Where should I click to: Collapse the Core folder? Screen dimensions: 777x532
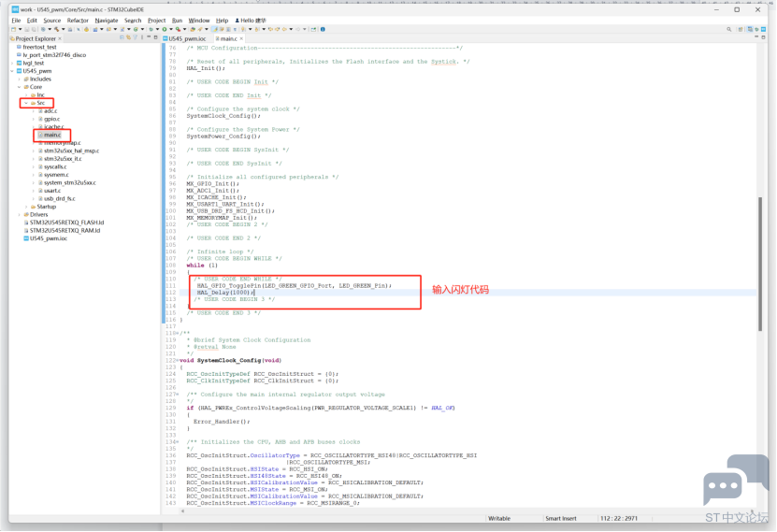point(20,87)
